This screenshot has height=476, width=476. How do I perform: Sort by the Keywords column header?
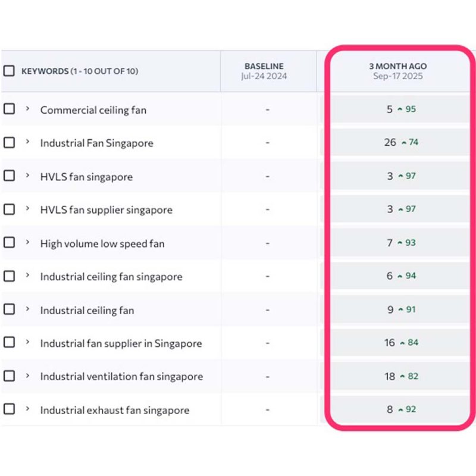coord(80,71)
